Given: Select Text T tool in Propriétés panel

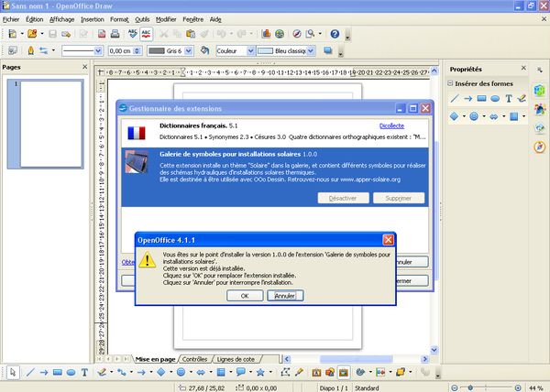Looking at the screenshot, I should click(x=509, y=98).
